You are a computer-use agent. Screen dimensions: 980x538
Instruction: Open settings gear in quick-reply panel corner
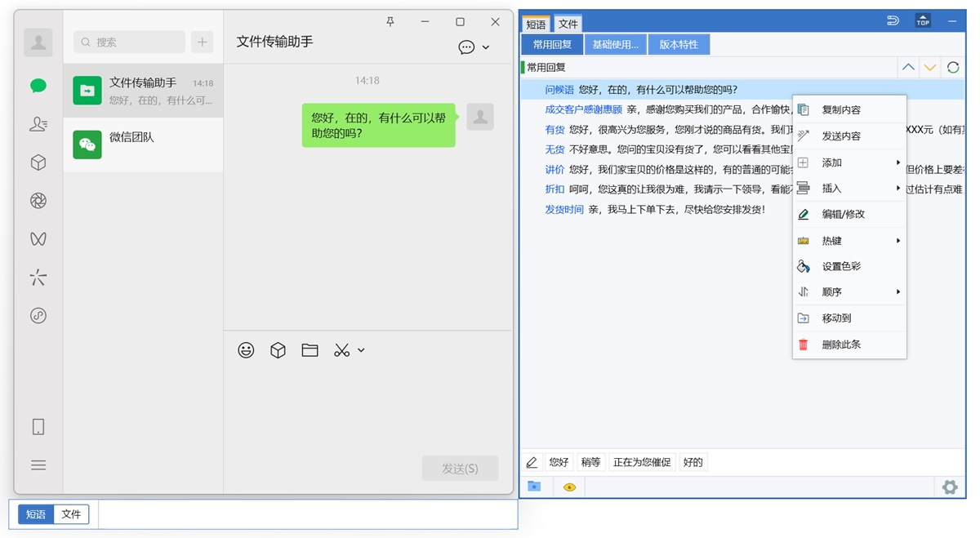point(950,487)
